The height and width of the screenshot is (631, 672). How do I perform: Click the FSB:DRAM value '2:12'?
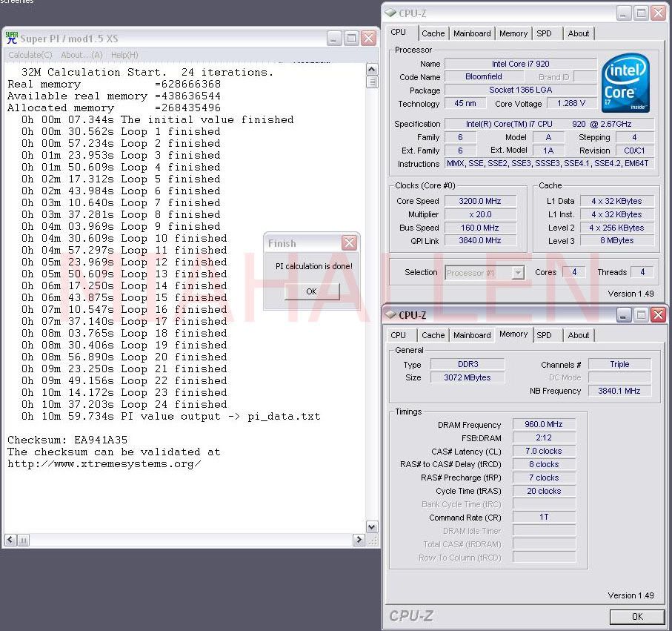pos(543,437)
